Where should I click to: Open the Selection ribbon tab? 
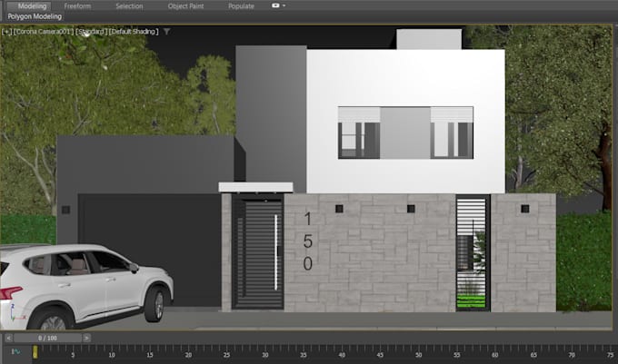[129, 6]
